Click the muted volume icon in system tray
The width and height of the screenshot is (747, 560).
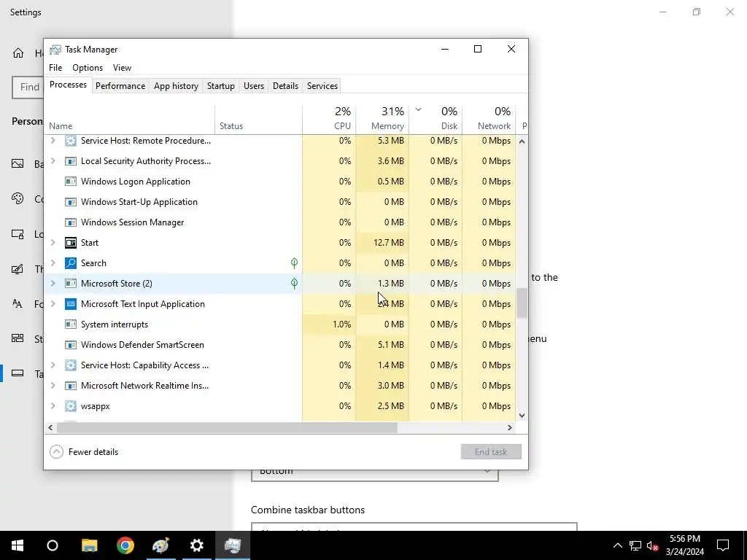coord(653,545)
